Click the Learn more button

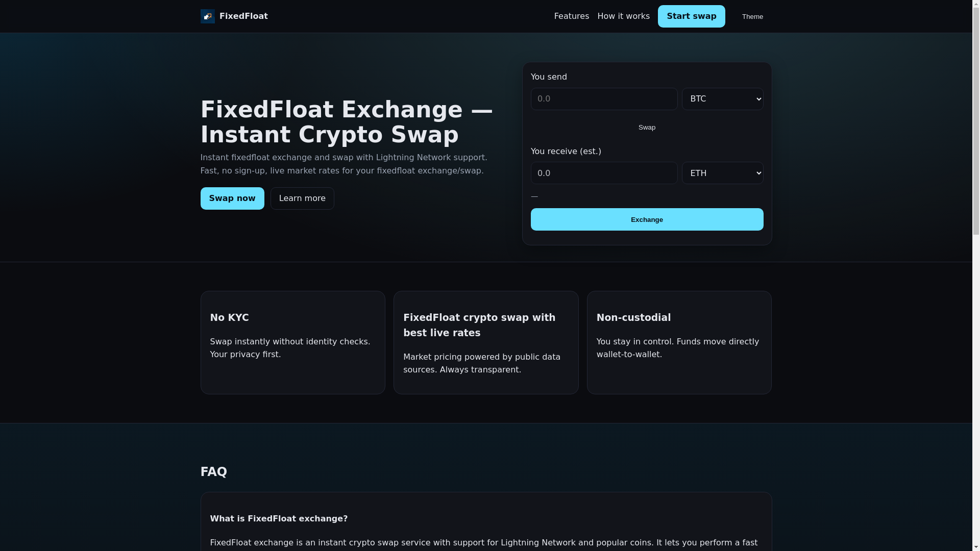[x=302, y=198]
